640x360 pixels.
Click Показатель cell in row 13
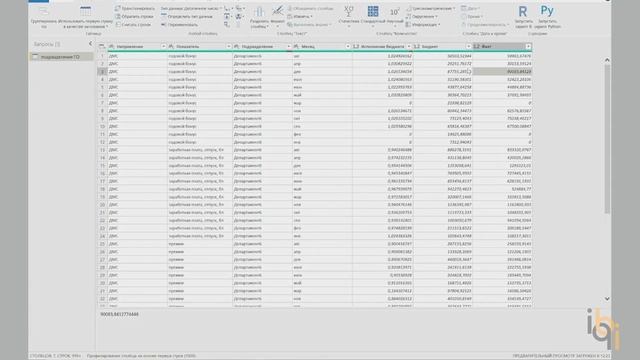click(x=200, y=150)
